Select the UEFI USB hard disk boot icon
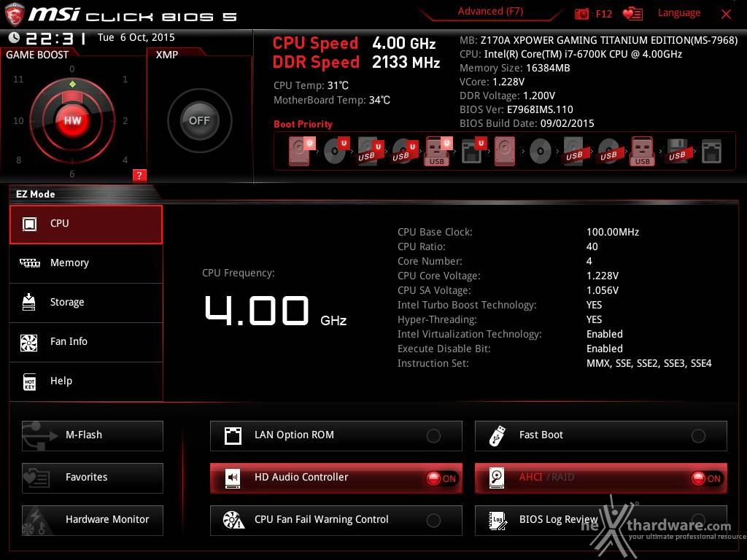 pos(370,152)
